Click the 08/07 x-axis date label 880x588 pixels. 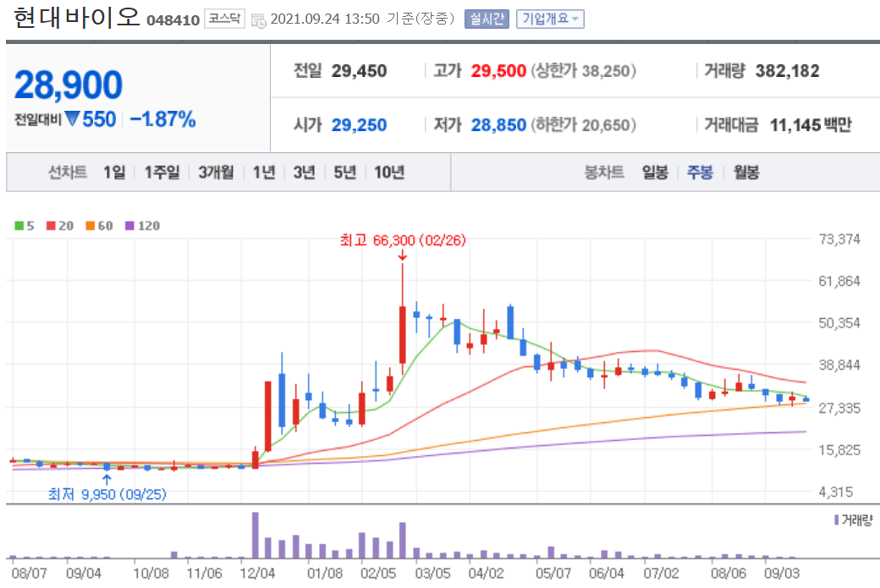pyautogui.click(x=29, y=574)
